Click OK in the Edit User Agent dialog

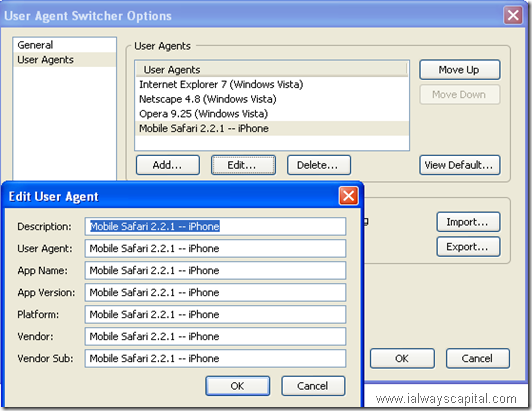238,386
